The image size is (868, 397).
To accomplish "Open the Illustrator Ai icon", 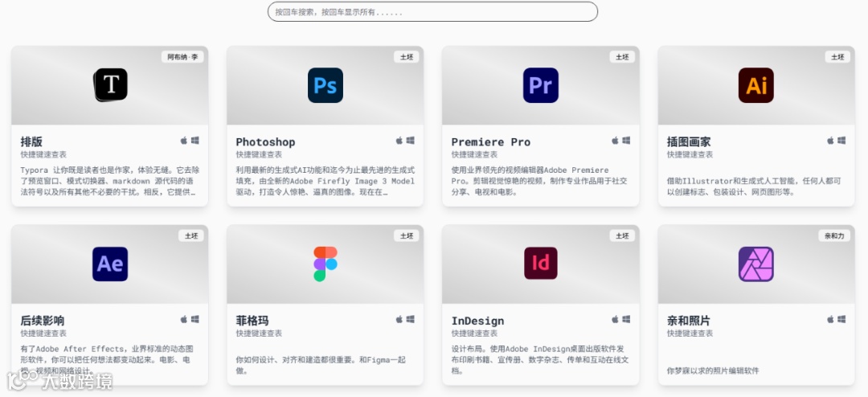I will coord(755,85).
